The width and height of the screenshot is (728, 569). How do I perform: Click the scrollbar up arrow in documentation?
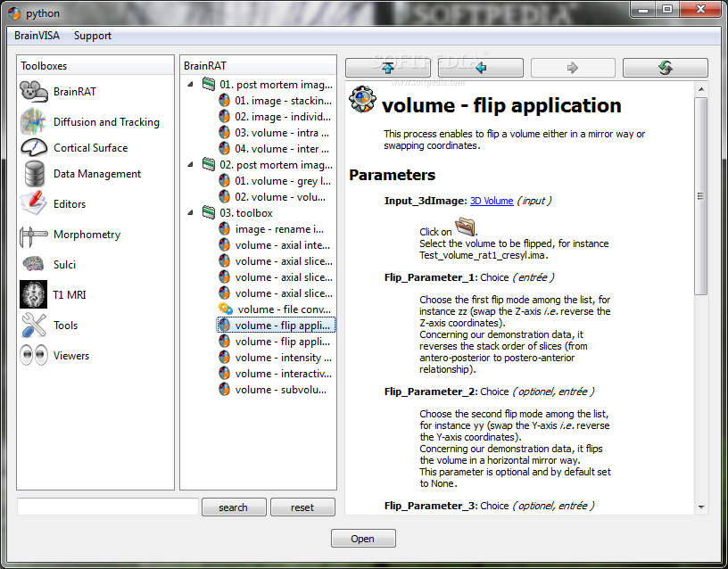701,88
